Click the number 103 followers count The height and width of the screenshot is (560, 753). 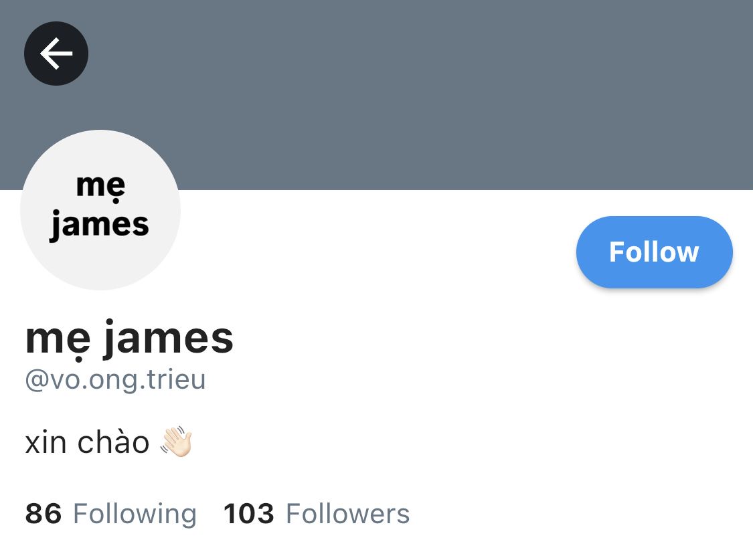pyautogui.click(x=249, y=513)
